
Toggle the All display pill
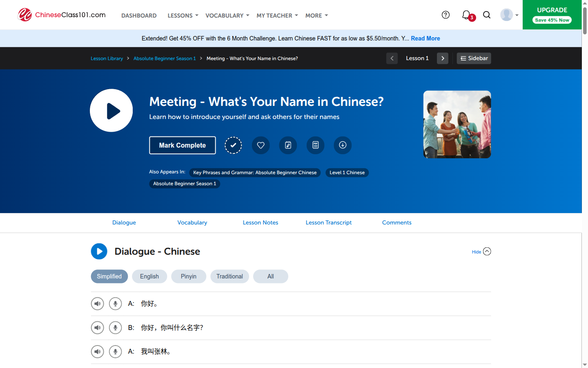270,276
